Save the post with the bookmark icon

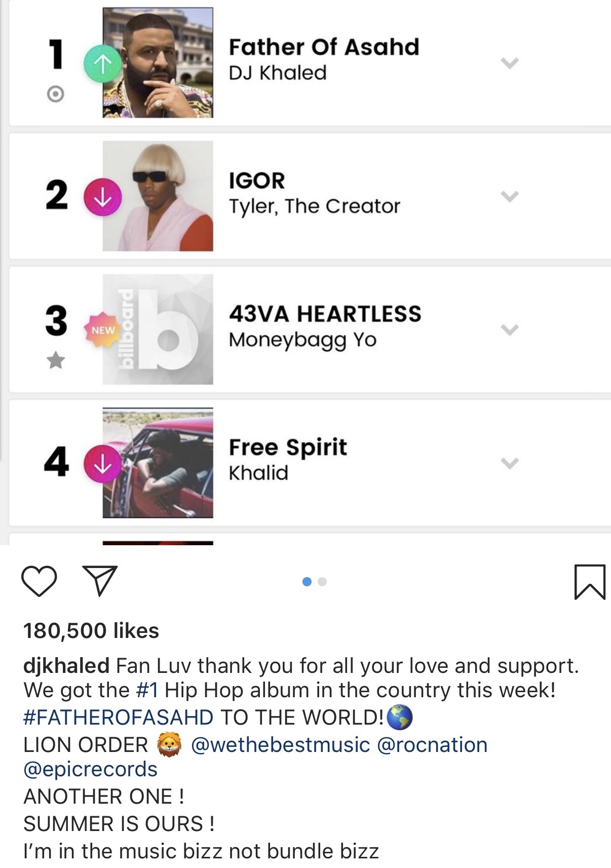[590, 582]
